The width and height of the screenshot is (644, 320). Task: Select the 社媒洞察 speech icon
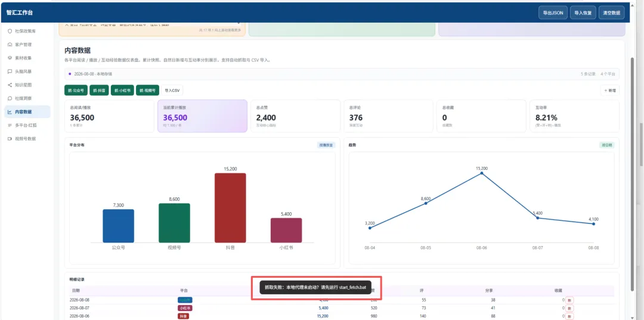[10, 98]
